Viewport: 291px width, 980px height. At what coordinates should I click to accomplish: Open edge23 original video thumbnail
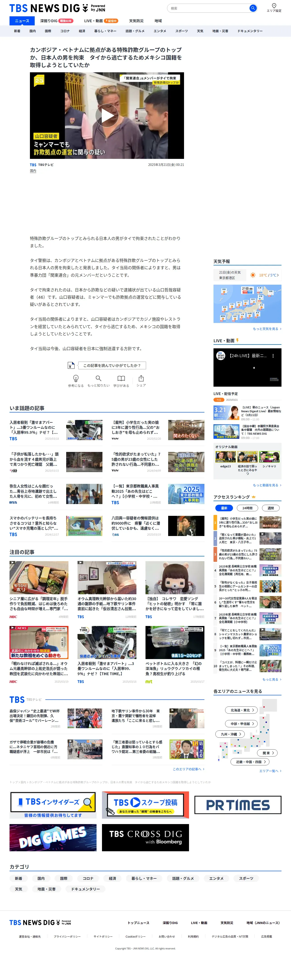pyautogui.click(x=226, y=456)
